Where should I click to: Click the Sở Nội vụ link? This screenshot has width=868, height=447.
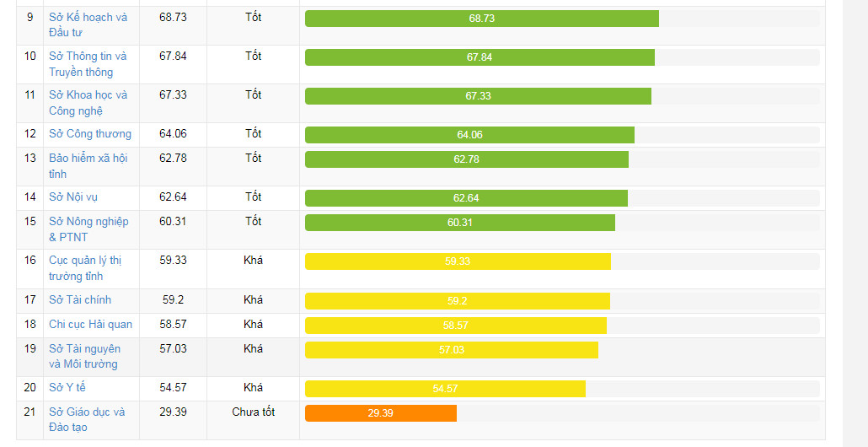pos(73,197)
